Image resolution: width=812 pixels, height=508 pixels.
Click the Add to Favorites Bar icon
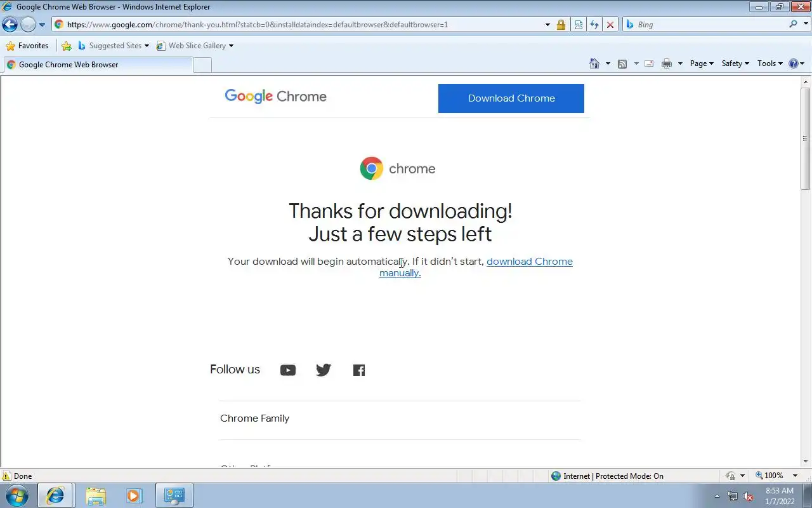pyautogui.click(x=67, y=46)
